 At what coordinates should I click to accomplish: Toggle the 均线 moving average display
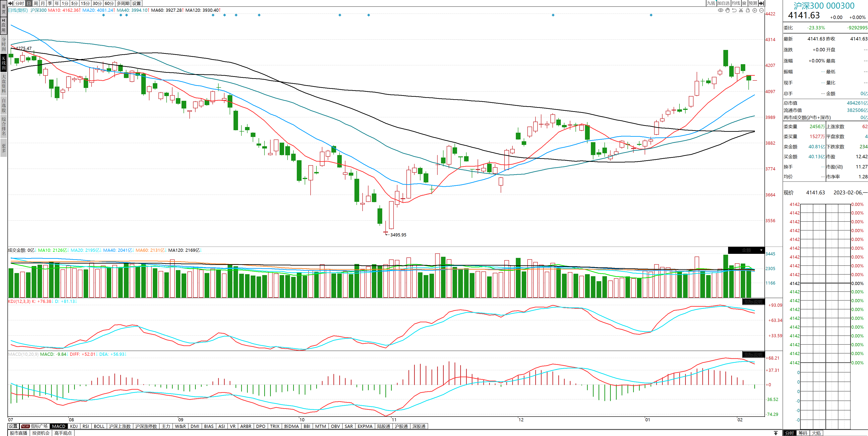point(736,3)
